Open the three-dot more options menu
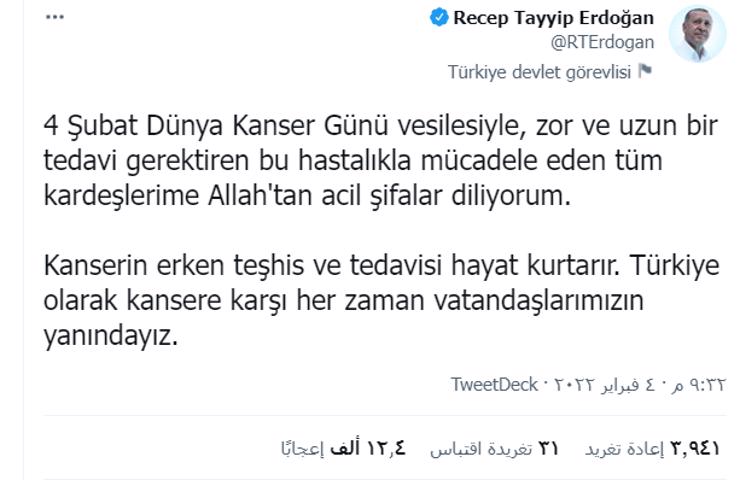The image size is (740, 480). [54, 18]
